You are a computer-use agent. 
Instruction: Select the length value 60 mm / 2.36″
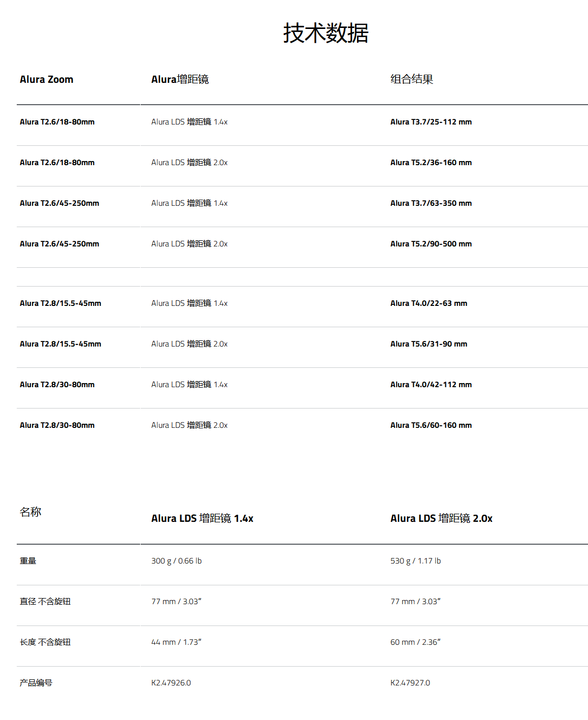point(415,642)
